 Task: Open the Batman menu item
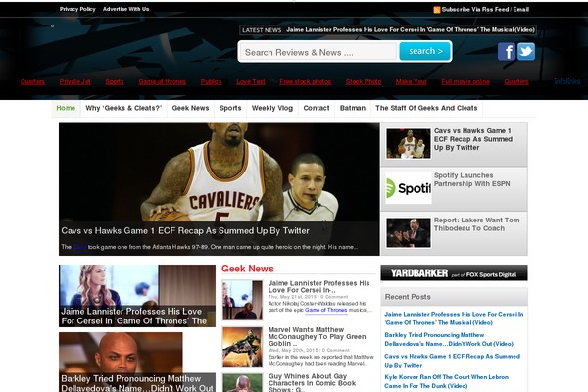353,108
